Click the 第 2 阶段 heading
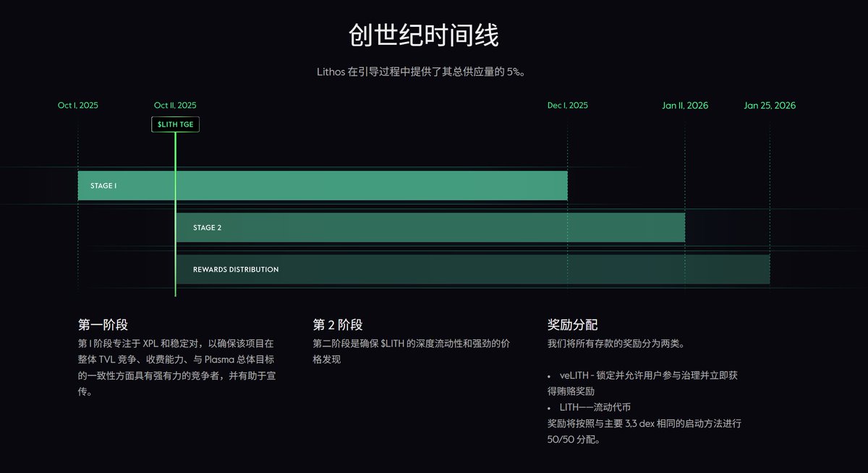Image resolution: width=868 pixels, height=473 pixels. click(x=338, y=325)
